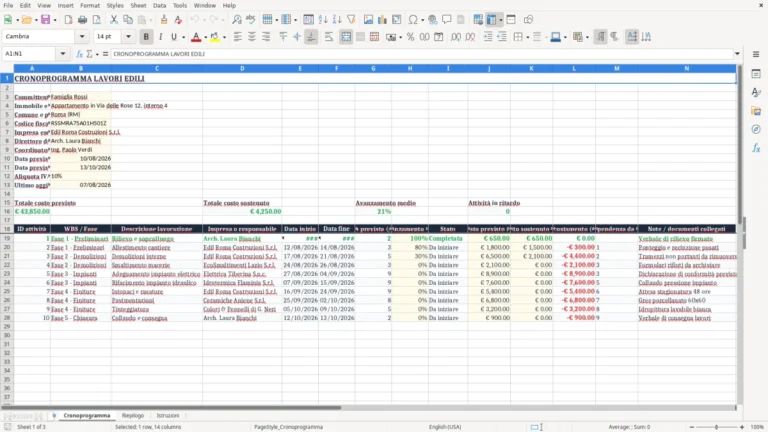This screenshot has width=768, height=432.
Task: Apply the red font color swatch
Action: click(196, 37)
